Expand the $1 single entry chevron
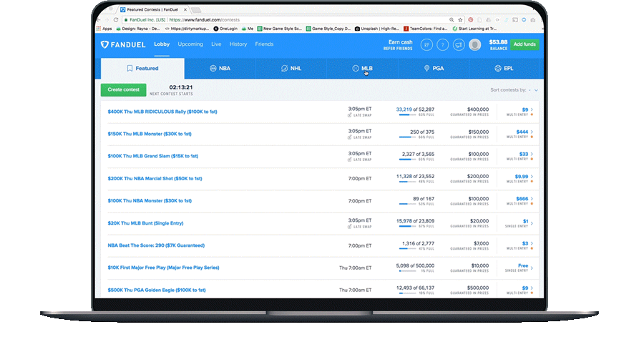Viewport: 644px width, 342px height. 532,223
